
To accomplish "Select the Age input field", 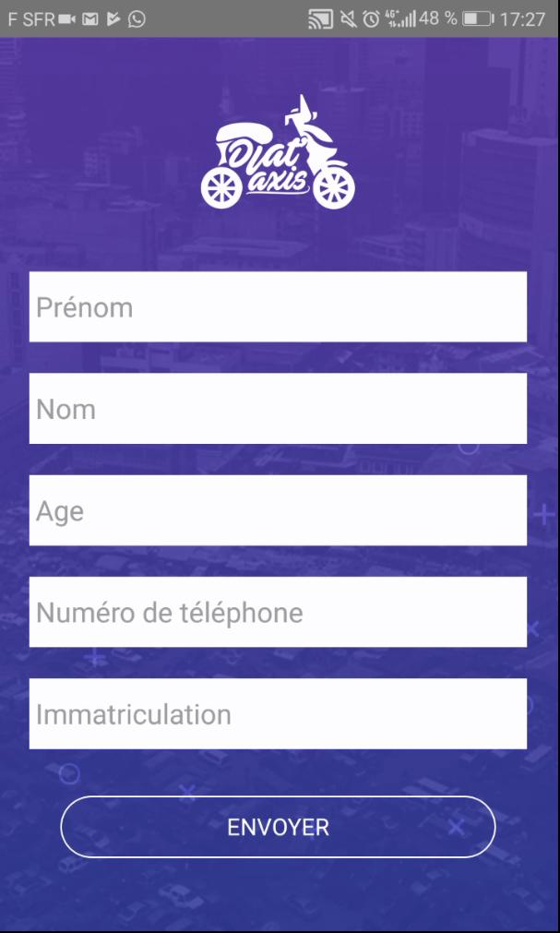I will tap(278, 510).
